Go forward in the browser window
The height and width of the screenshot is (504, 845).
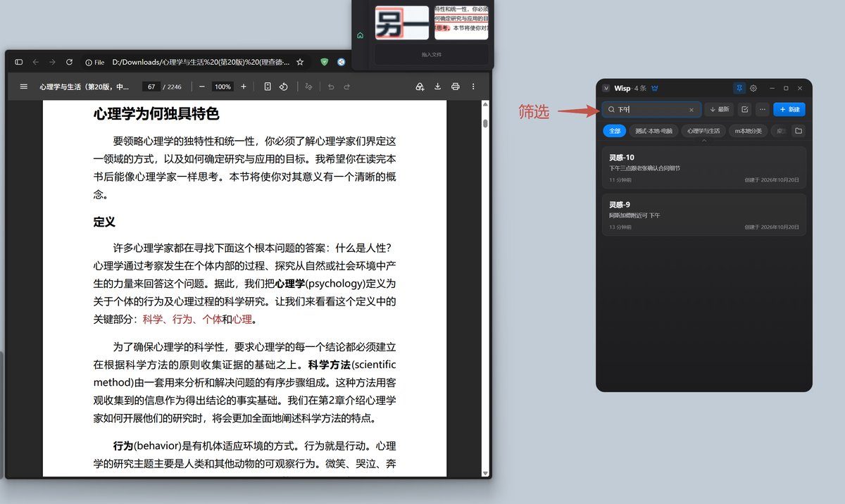point(52,62)
